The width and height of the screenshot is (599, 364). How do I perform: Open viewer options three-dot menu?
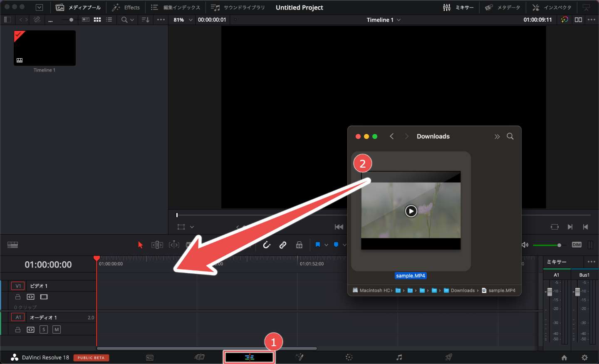pos(592,20)
